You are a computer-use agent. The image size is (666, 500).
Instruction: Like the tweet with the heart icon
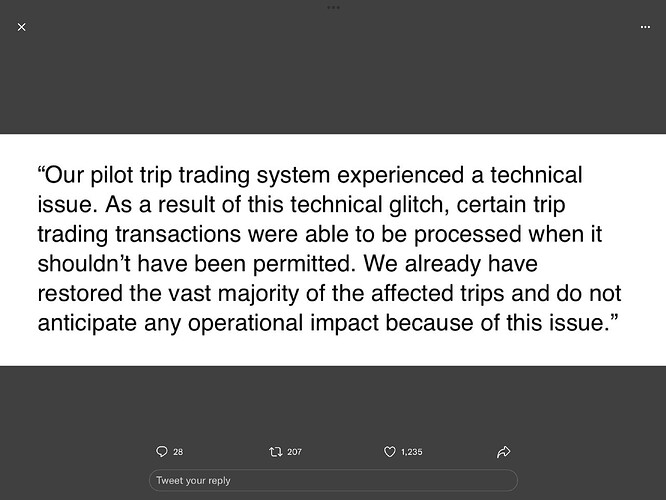[x=389, y=452]
